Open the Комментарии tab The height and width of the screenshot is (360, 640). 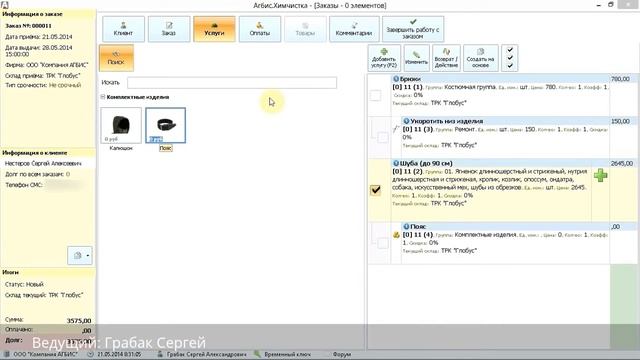[354, 29]
